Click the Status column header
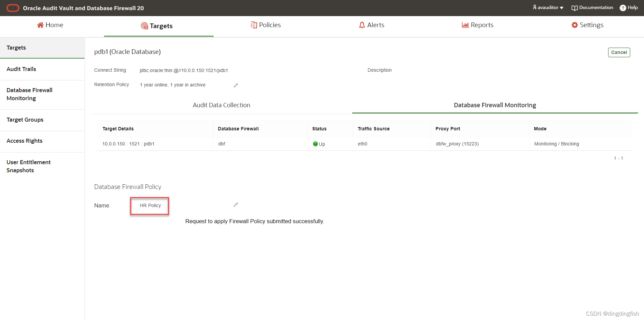The width and height of the screenshot is (644, 320). pyautogui.click(x=319, y=129)
